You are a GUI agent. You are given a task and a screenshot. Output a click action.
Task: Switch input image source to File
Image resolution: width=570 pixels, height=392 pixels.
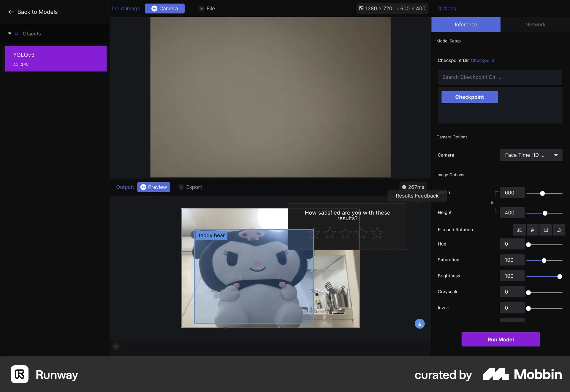[207, 9]
